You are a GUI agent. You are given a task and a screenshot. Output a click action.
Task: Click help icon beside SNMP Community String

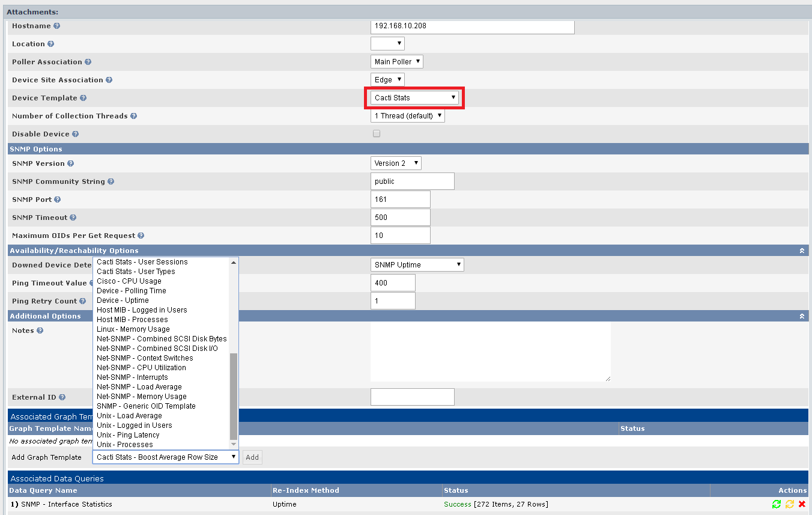coord(111,181)
